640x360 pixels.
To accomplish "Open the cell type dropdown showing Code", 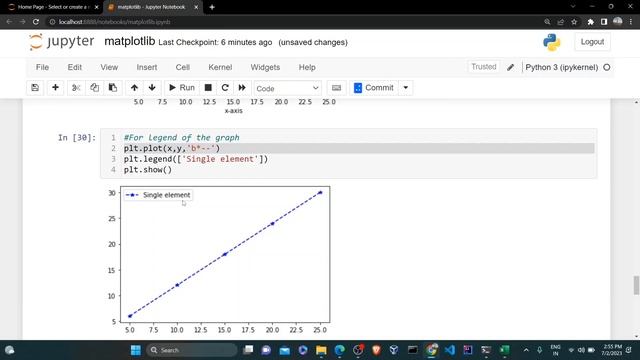I will [287, 88].
